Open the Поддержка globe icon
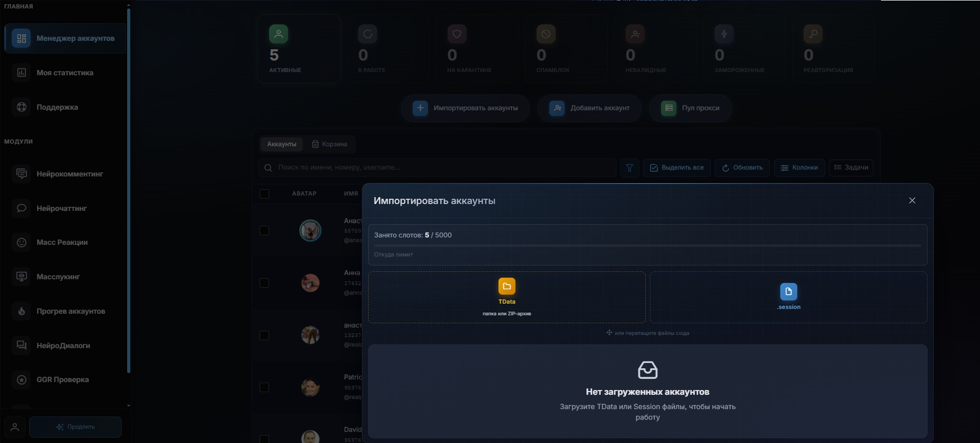Image resolution: width=980 pixels, height=443 pixels. click(x=22, y=107)
